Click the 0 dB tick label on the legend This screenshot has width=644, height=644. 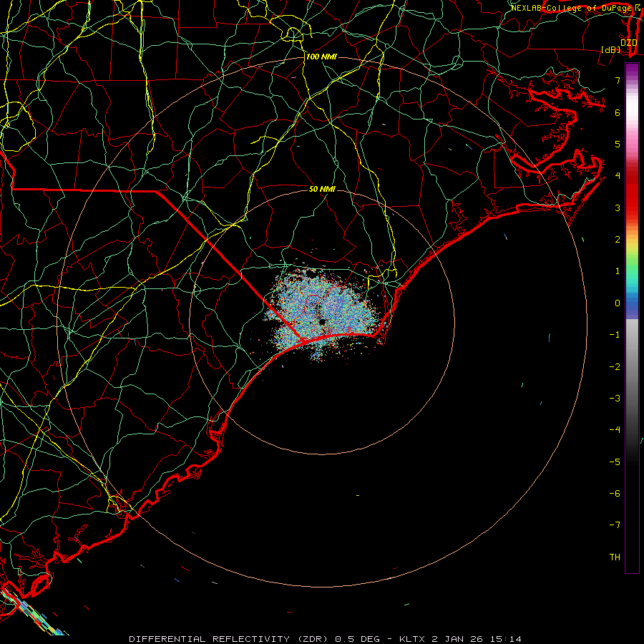618,303
